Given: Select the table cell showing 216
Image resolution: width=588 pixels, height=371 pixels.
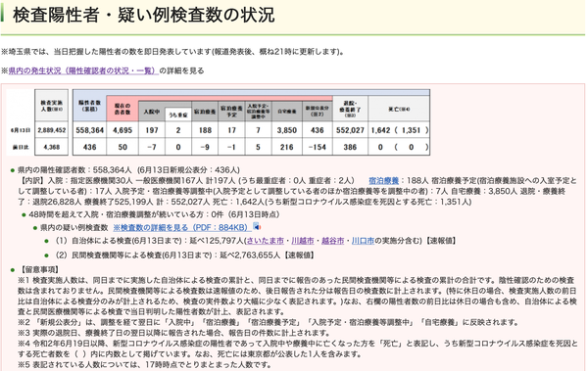Looking at the screenshot, I should coord(287,147).
